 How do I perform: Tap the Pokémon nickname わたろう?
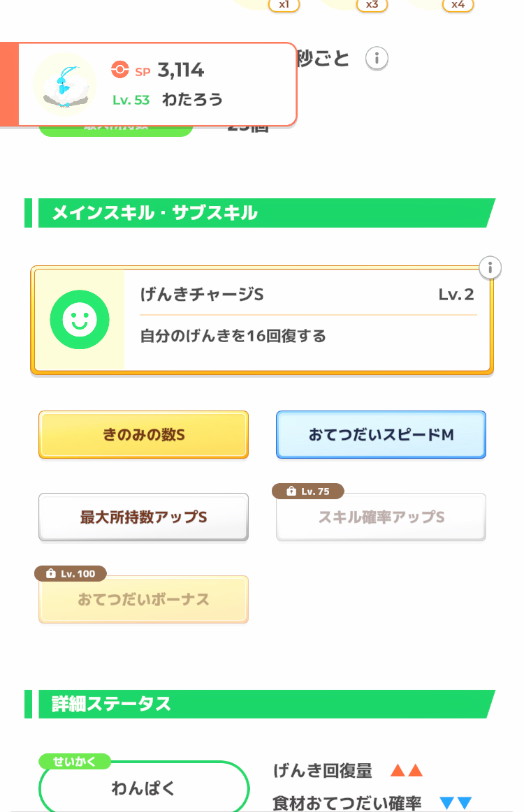192,100
